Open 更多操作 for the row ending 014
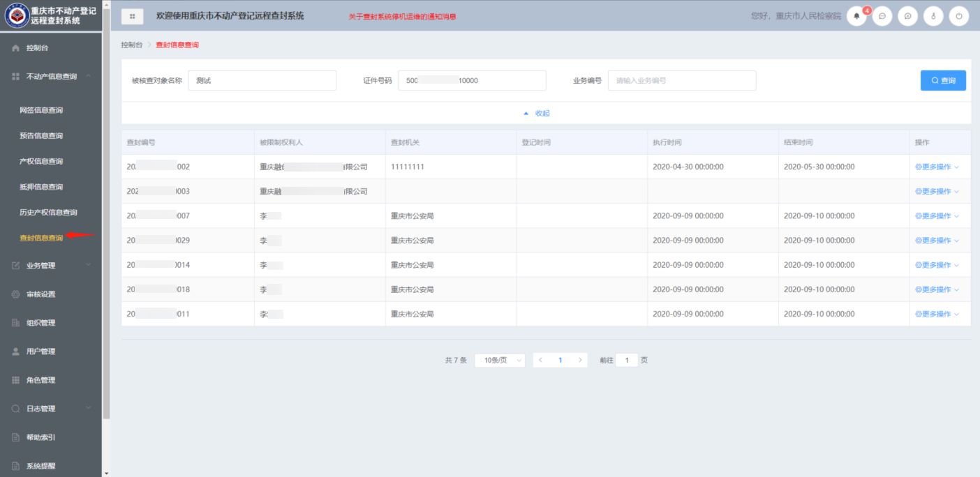This screenshot has height=477, width=980. (x=937, y=265)
